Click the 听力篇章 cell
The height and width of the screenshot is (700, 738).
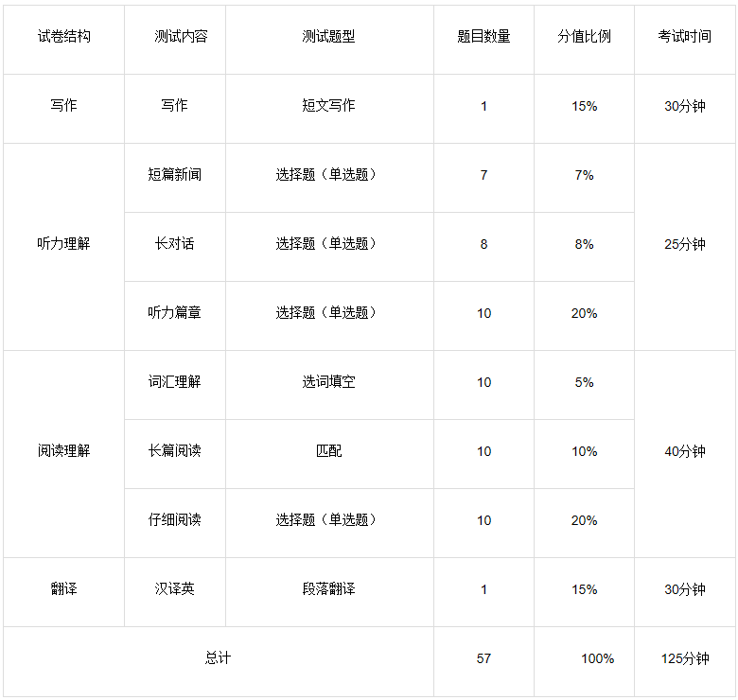pyautogui.click(x=175, y=316)
